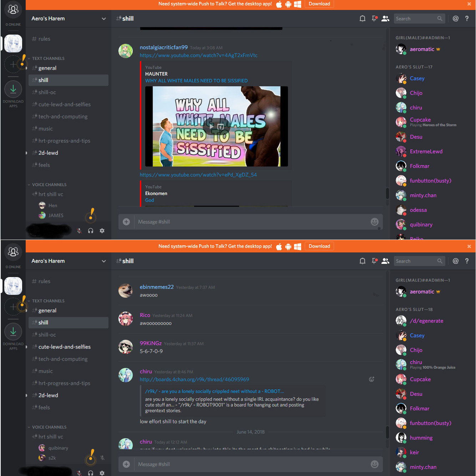Viewport: 476px width, 476px height.
Task: Click add server plus in upper window
Action: click(x=13, y=64)
